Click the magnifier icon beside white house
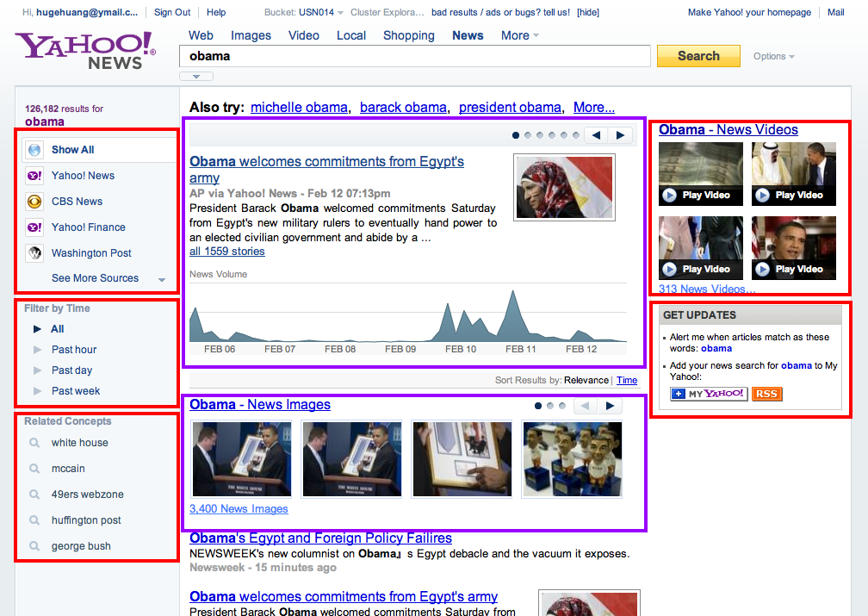The width and height of the screenshot is (868, 616). 34,443
